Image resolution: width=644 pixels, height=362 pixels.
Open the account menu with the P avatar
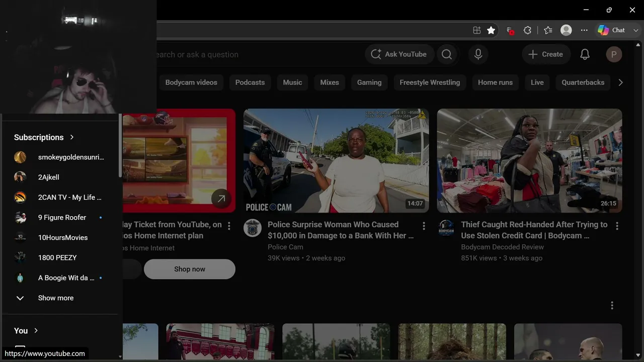point(614,54)
